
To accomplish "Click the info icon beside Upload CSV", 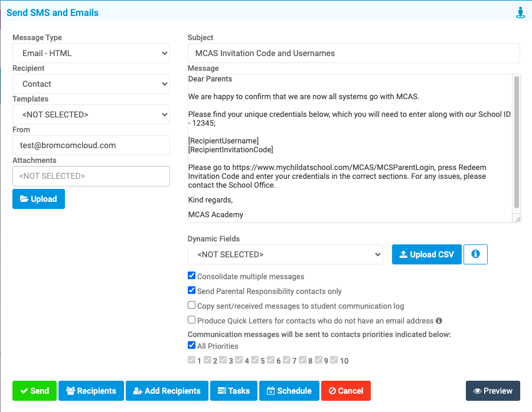I will tap(475, 254).
